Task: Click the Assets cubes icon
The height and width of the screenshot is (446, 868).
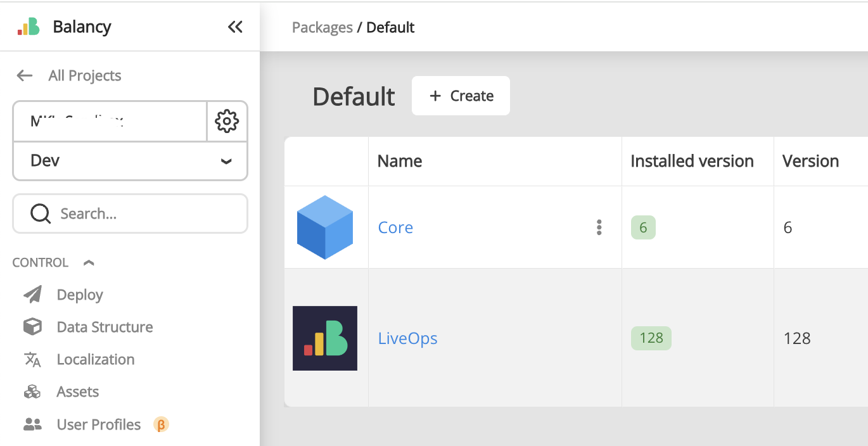Action: point(32,392)
